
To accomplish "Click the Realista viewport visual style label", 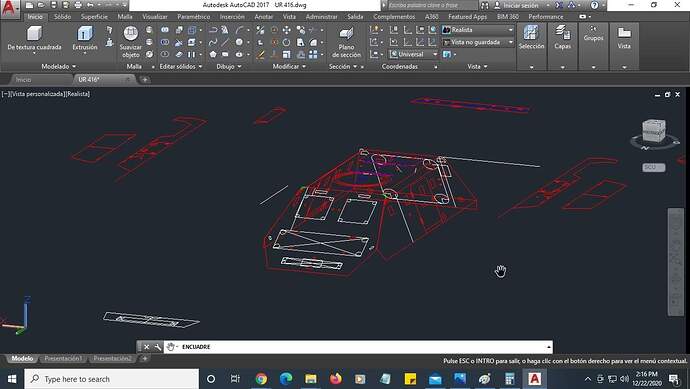I will (x=78, y=94).
